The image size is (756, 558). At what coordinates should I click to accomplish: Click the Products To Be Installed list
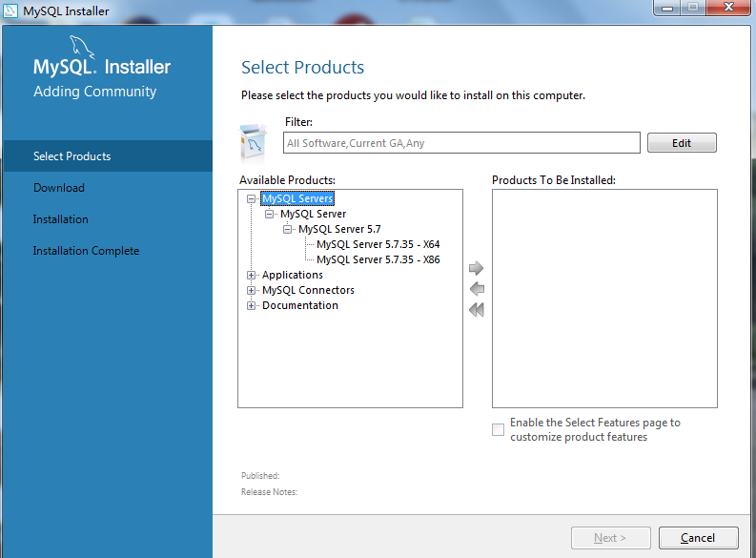(604, 299)
